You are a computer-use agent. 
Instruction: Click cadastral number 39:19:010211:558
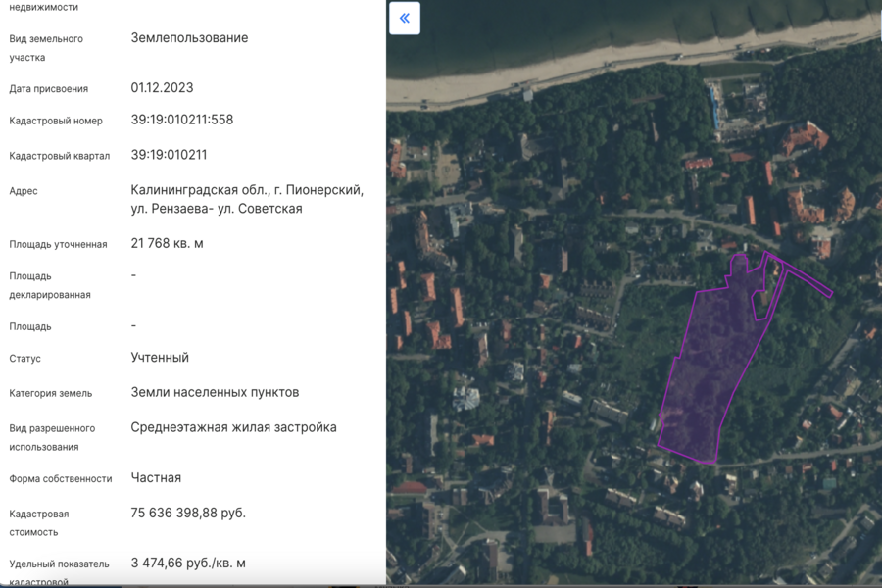(x=181, y=120)
